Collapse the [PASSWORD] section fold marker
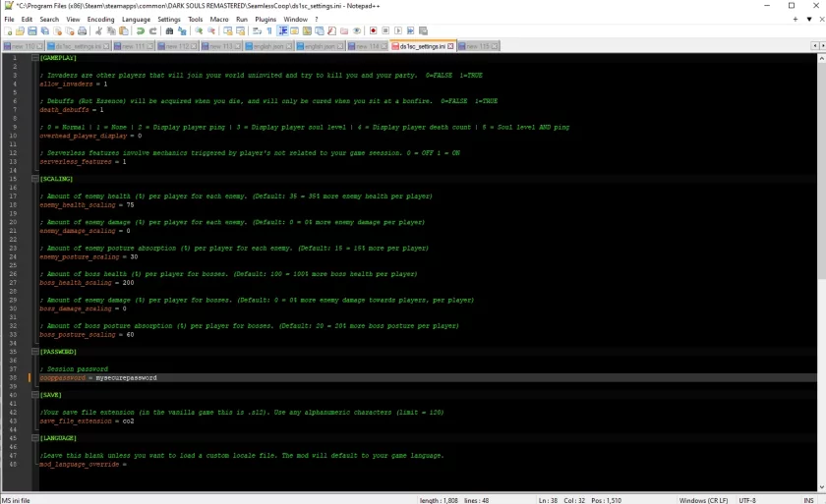Image resolution: width=826 pixels, height=504 pixels. coord(34,352)
